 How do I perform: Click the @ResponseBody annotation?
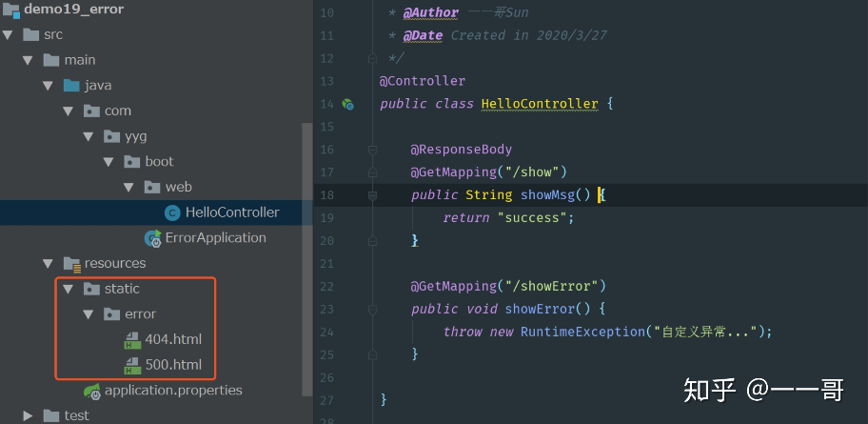[461, 149]
